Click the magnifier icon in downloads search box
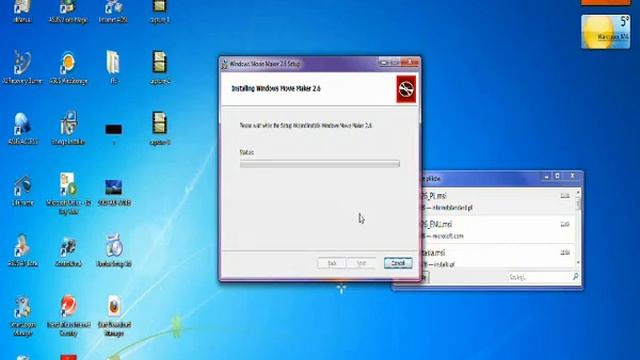640x360 pixels. (x=576, y=277)
